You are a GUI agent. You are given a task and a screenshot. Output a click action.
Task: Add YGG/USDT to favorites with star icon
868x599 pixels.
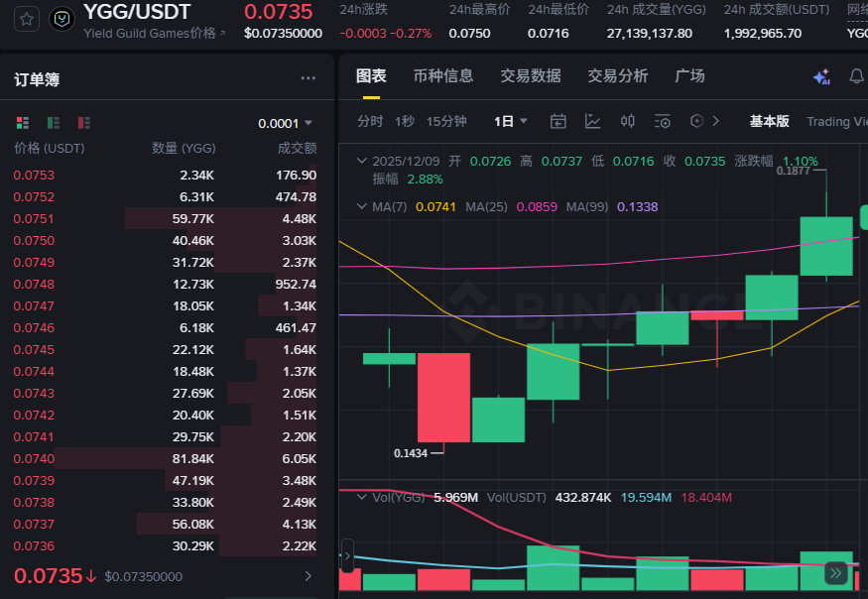[x=26, y=20]
